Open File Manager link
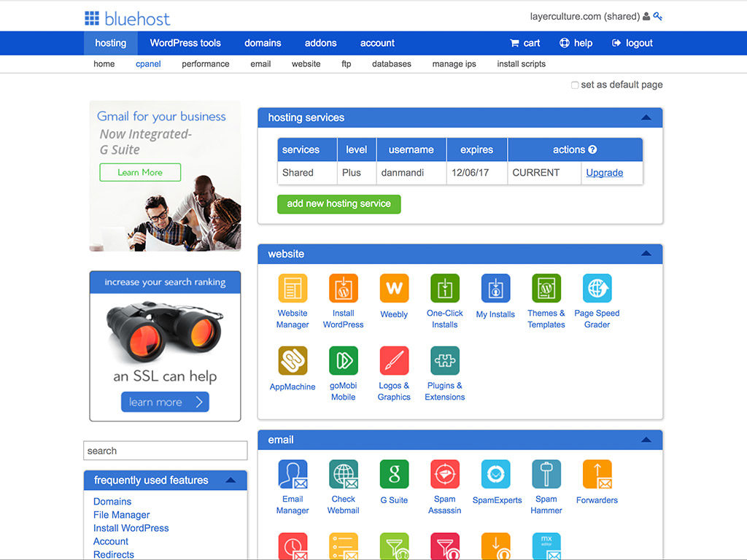 [122, 515]
